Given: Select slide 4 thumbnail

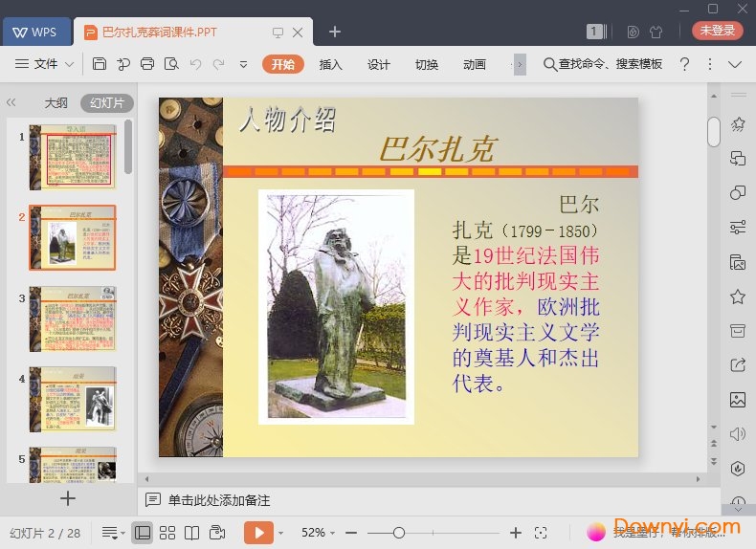Looking at the screenshot, I should [73, 399].
